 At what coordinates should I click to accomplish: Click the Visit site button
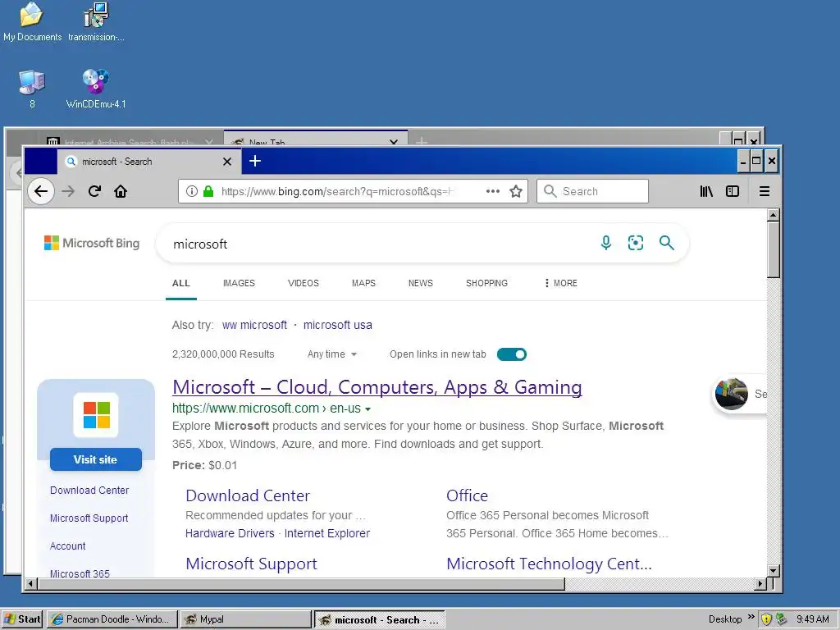pyautogui.click(x=96, y=459)
